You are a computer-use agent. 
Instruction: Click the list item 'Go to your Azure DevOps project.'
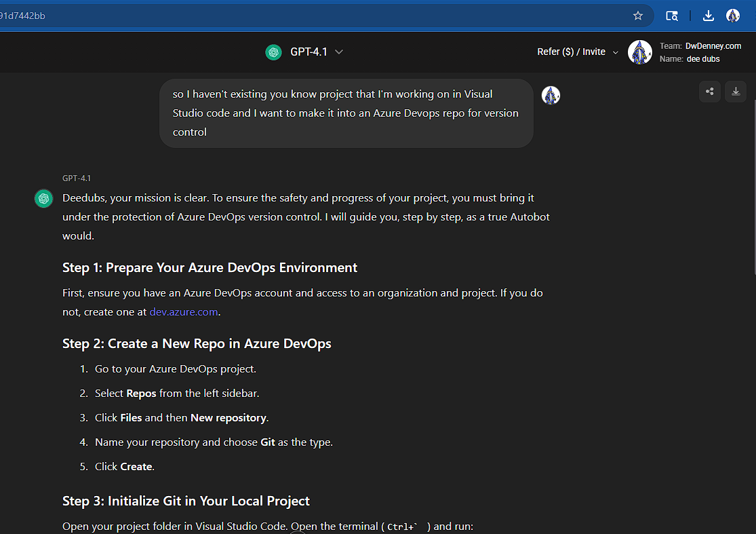click(x=176, y=369)
